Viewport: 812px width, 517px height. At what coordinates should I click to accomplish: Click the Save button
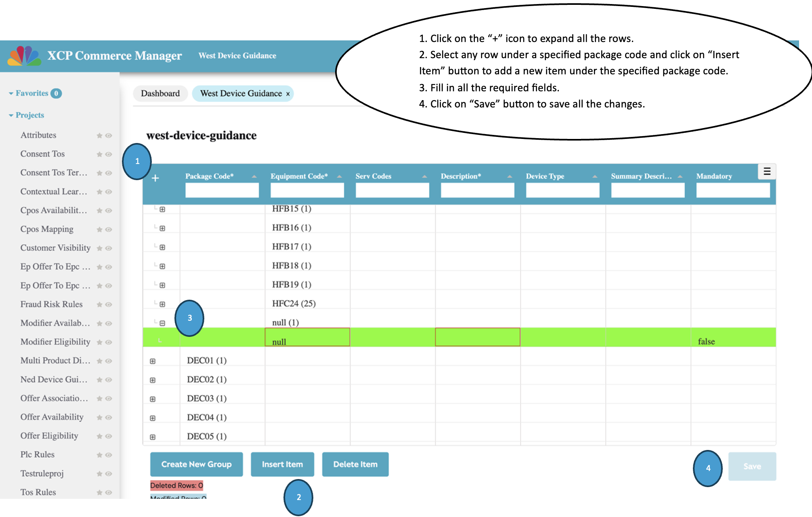[x=752, y=467]
